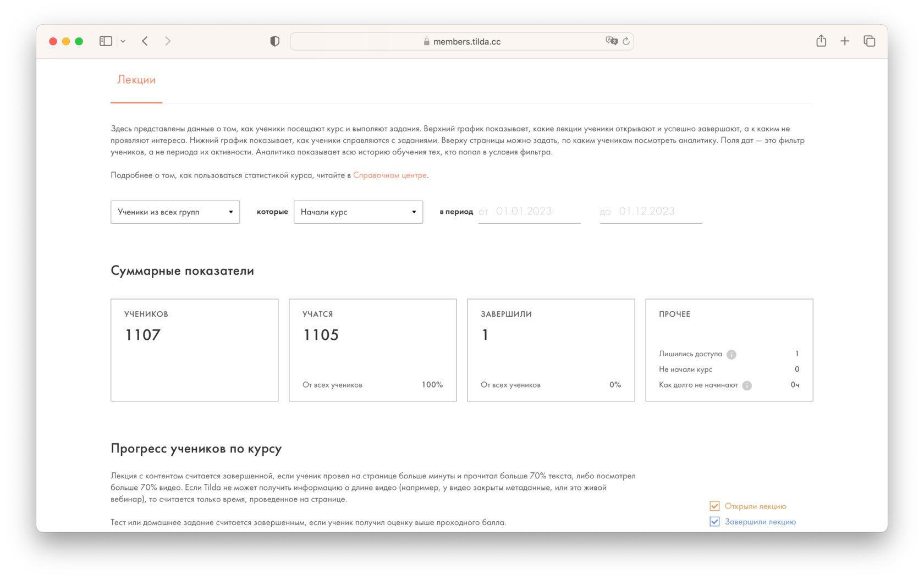Screen dimensions: 924x580
Task: Select the Лекции tab
Action: 136,80
